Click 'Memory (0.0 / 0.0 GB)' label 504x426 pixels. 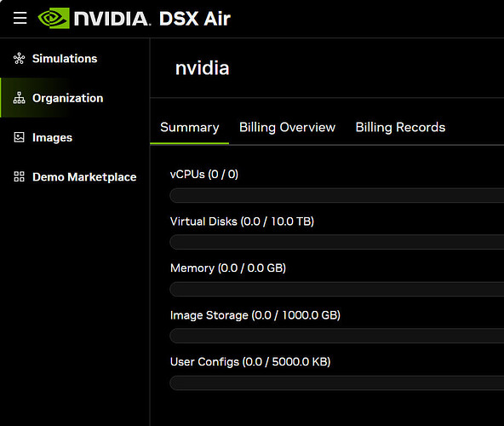(x=228, y=268)
